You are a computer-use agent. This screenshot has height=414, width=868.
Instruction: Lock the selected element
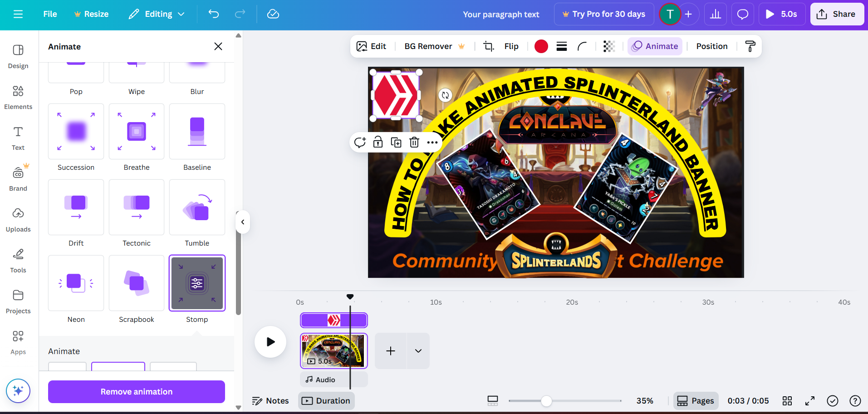[378, 143]
